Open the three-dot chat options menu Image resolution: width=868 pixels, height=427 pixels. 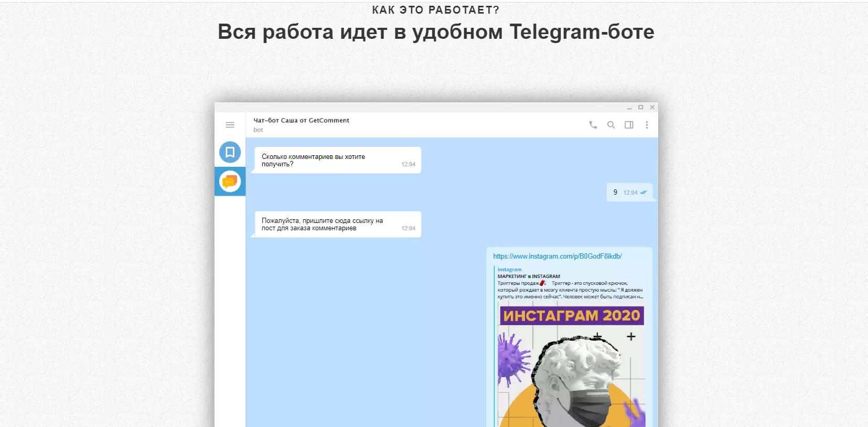click(x=647, y=125)
